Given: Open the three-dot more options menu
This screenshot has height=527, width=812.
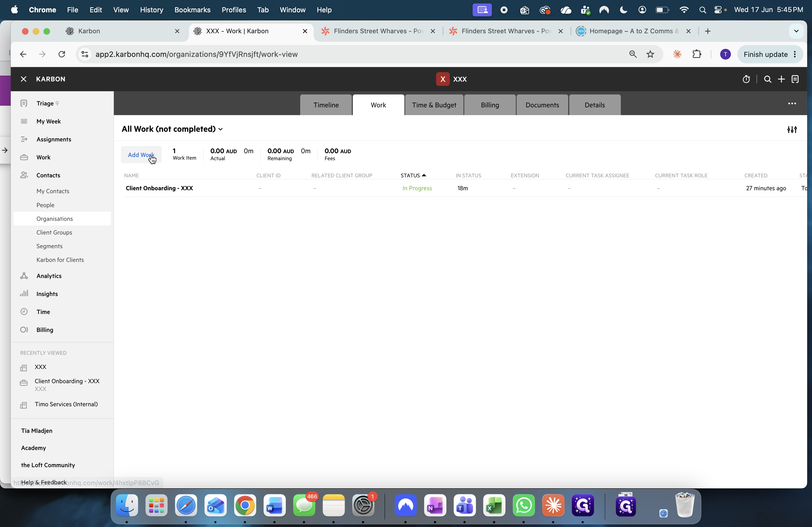Looking at the screenshot, I should pyautogui.click(x=792, y=103).
